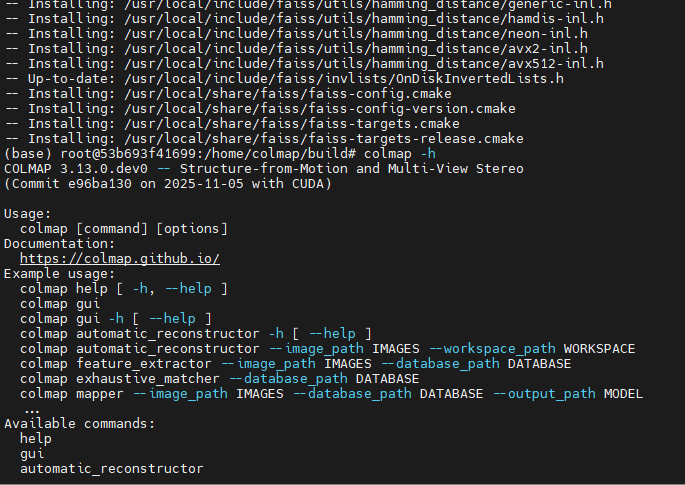Click the '--output_path' option text
This screenshot has width=685, height=485.
coord(545,394)
